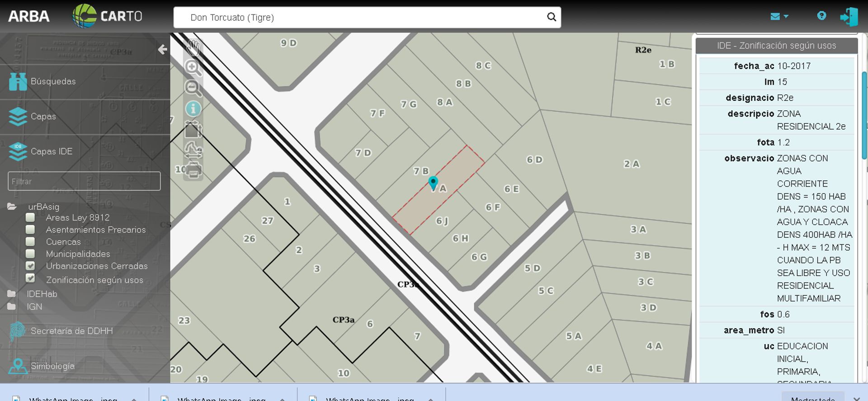Open the mail envelope dropdown
Viewport: 868px width, 401px height.
tap(779, 16)
